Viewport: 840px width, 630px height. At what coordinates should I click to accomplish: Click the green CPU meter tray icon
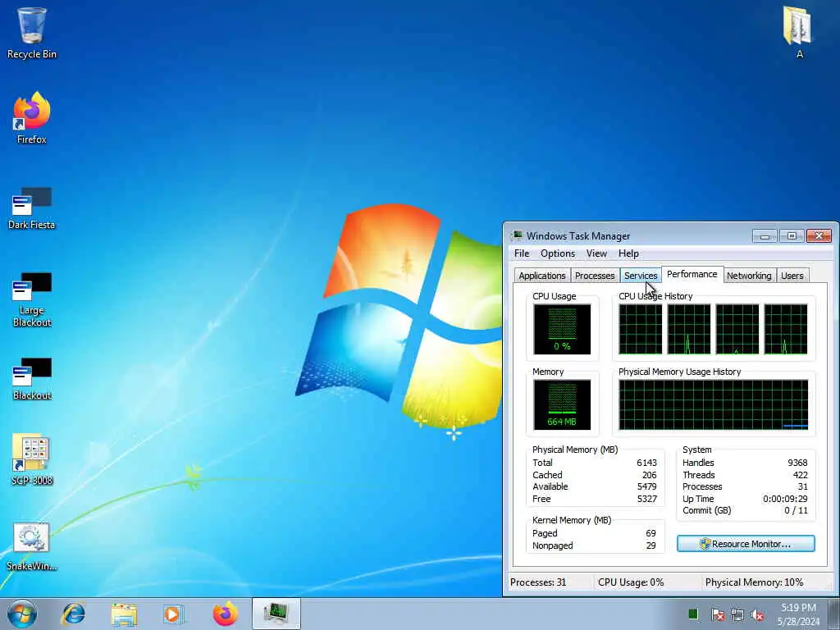693,614
